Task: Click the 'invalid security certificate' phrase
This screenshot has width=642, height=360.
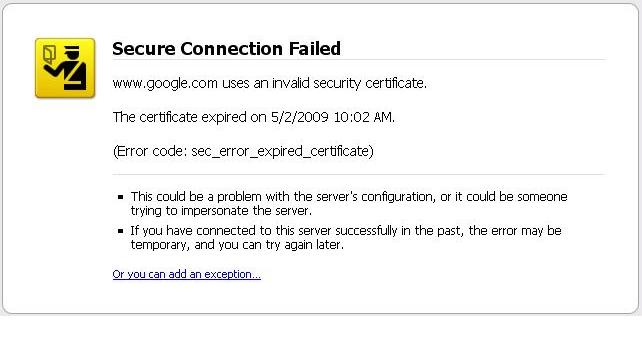Action: click(x=348, y=84)
